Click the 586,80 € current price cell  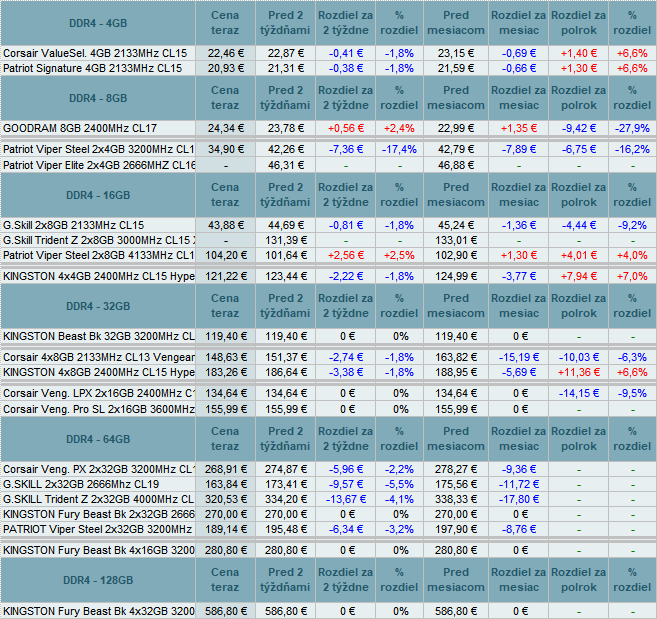click(225, 611)
